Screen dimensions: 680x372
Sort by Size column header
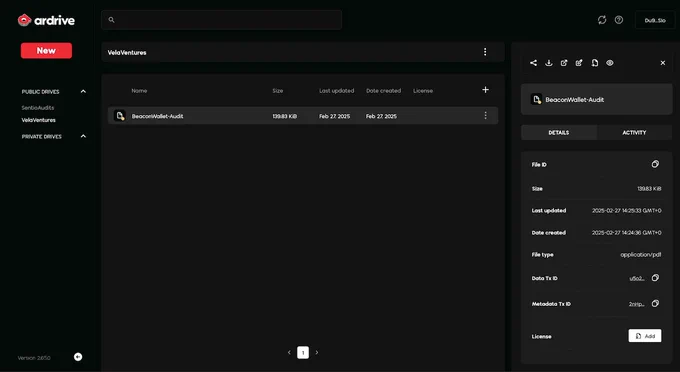point(278,91)
